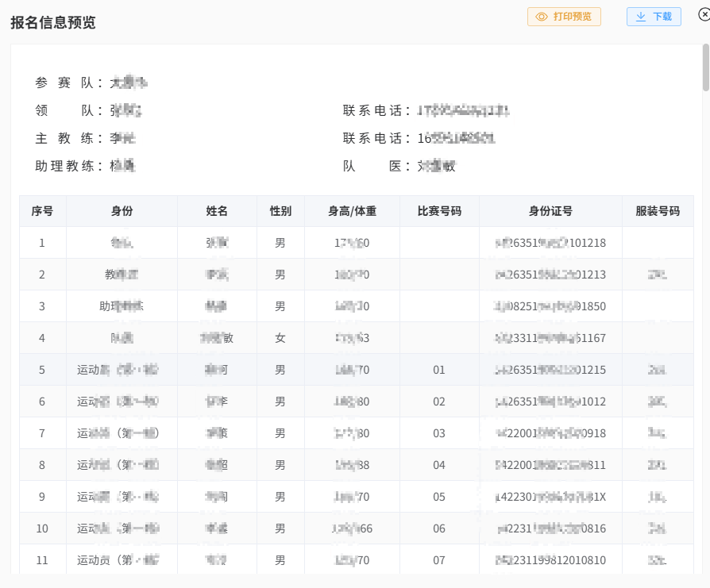This screenshot has width=710, height=588.
Task: Click the eye icon in 打印预览
Action: click(542, 17)
